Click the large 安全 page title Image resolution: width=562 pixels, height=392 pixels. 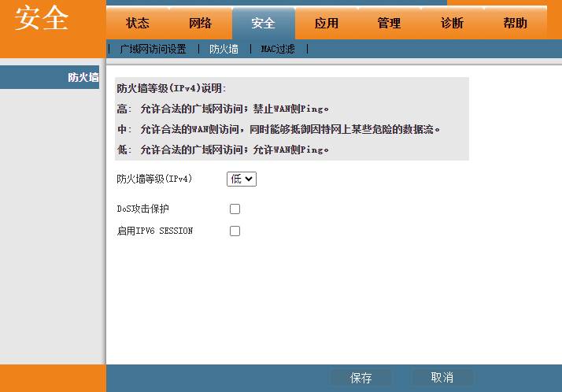coord(42,18)
